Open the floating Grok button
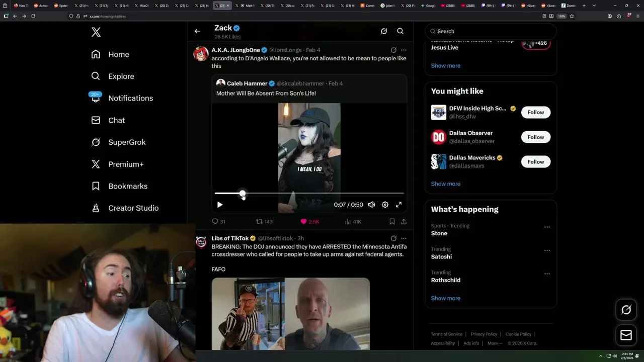 point(626,310)
